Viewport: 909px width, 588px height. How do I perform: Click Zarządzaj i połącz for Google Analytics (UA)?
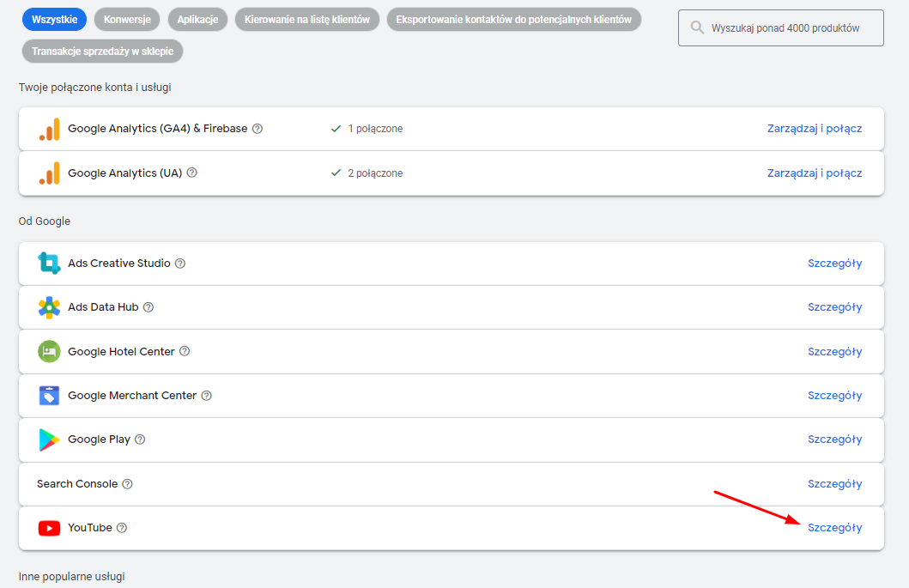coord(815,173)
